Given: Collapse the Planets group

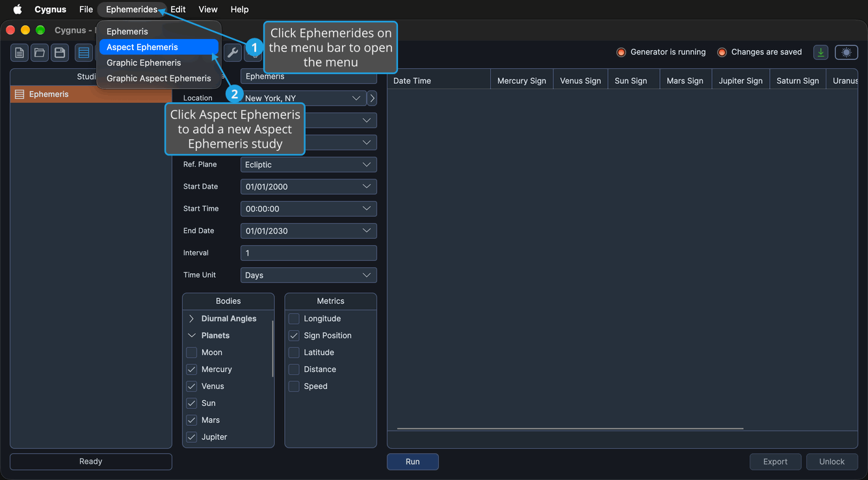Looking at the screenshot, I should coord(192,336).
